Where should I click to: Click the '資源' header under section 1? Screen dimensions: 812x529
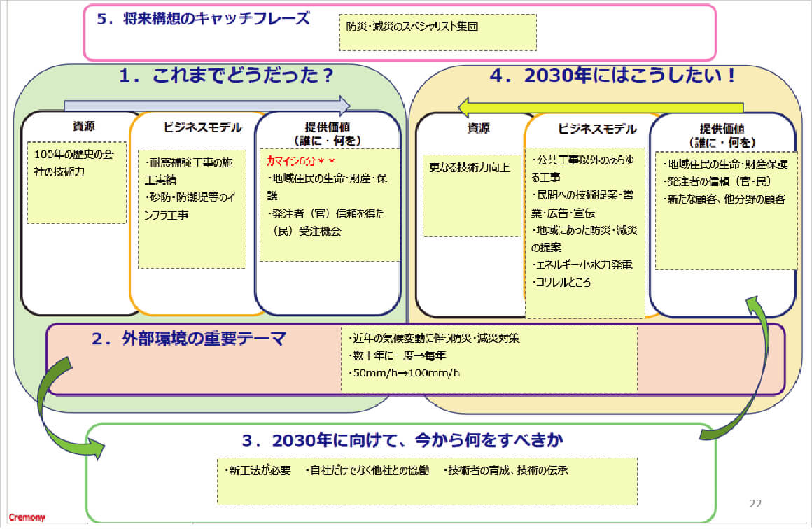click(x=83, y=126)
